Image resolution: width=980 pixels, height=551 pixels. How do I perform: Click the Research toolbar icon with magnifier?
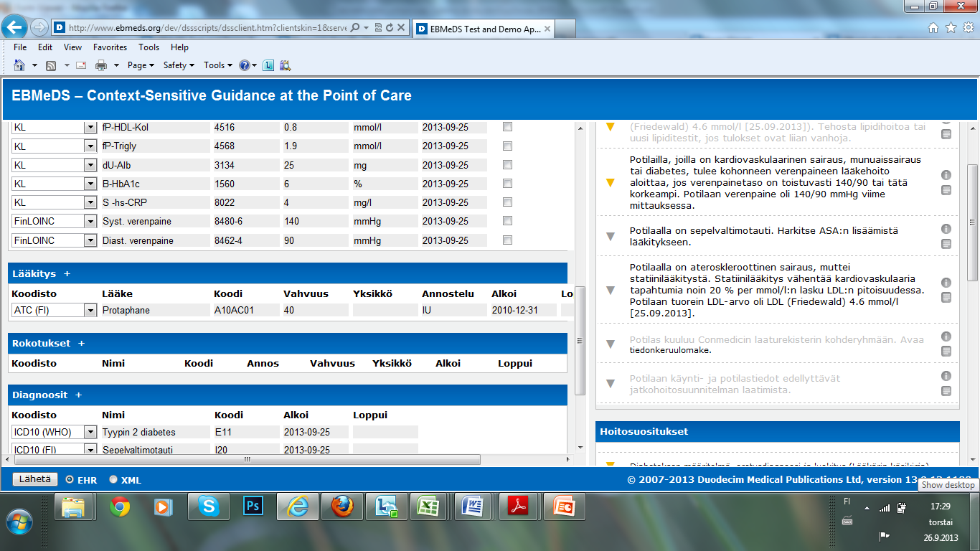click(285, 65)
